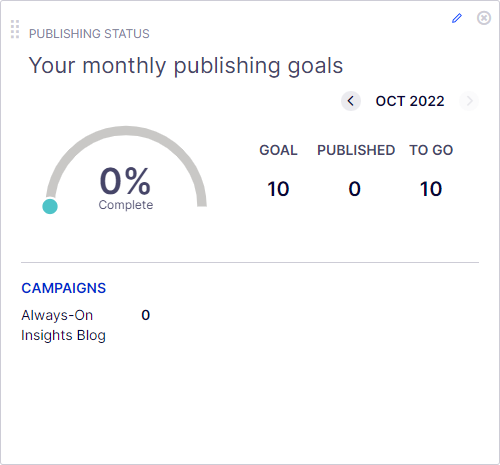The width and height of the screenshot is (500, 465).
Task: Advance to next month with right chevron
Action: (469, 101)
